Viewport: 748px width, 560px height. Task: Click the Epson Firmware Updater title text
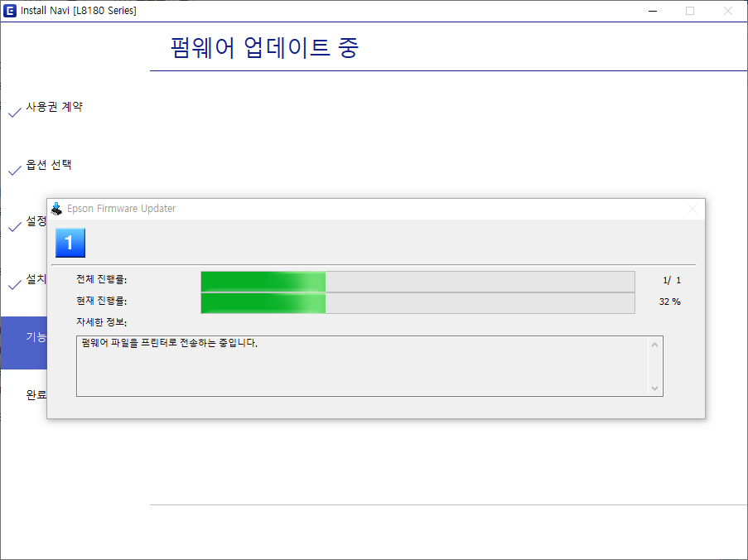[121, 209]
